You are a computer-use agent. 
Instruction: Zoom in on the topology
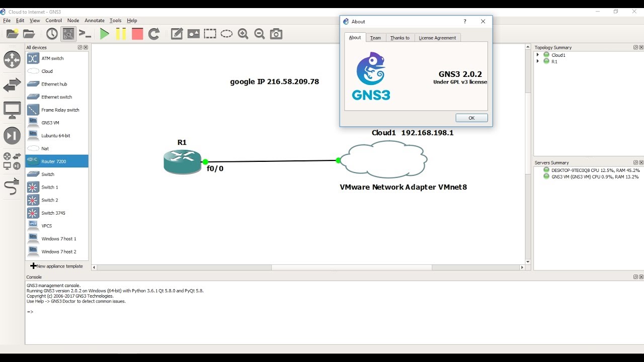click(x=243, y=34)
